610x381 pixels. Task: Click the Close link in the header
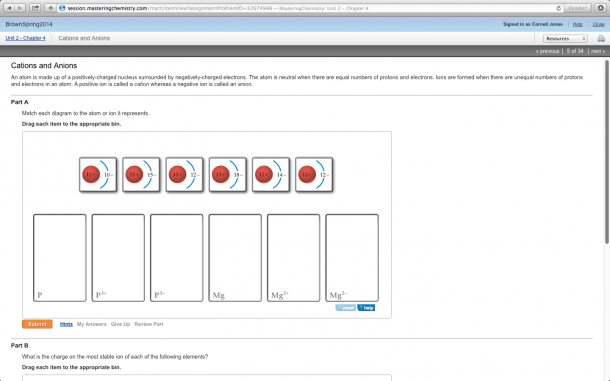pos(598,24)
